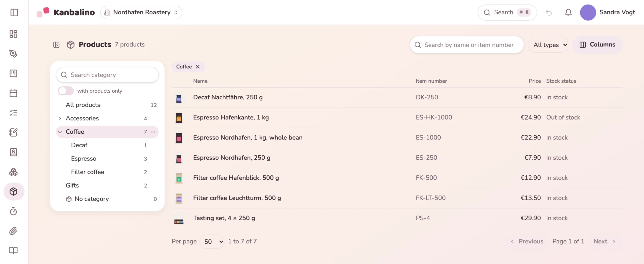The image size is (644, 264).
Task: Open the products box icon in sidebar
Action: pyautogui.click(x=14, y=192)
